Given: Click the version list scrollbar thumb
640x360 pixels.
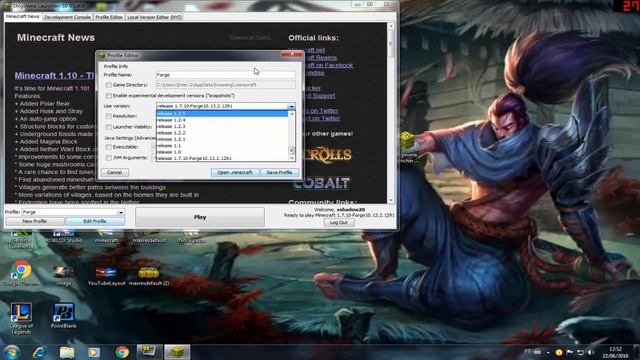Looking at the screenshot, I should pyautogui.click(x=291, y=150).
